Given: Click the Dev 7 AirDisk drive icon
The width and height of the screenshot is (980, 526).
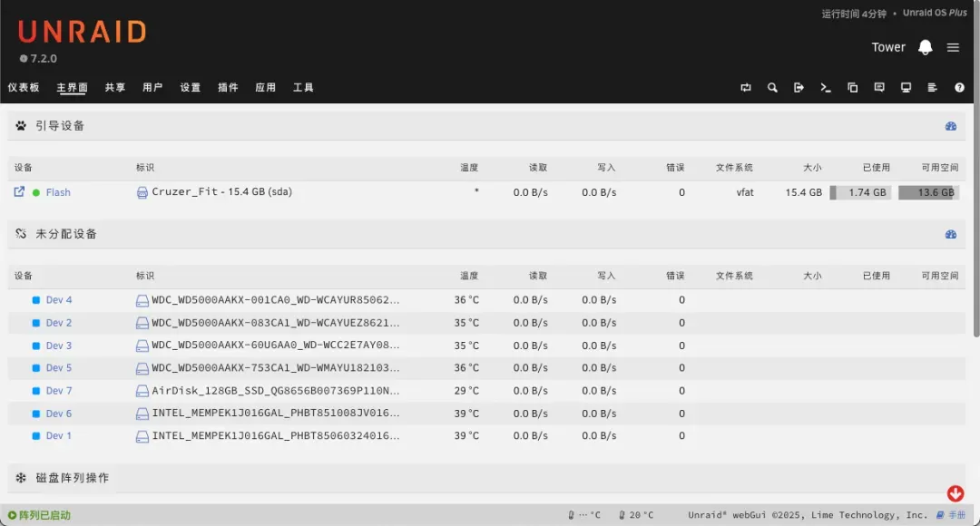Looking at the screenshot, I should pos(142,391).
